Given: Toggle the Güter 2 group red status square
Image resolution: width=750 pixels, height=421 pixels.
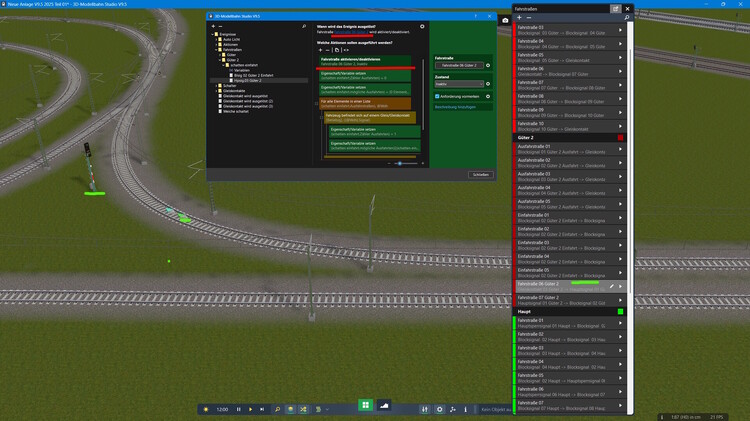Looking at the screenshot, I should pyautogui.click(x=620, y=138).
